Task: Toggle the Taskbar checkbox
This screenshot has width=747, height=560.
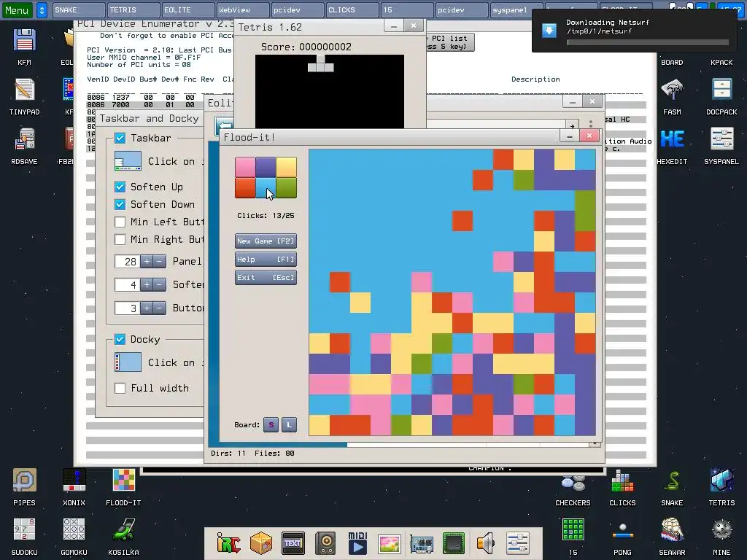Action: [x=120, y=138]
